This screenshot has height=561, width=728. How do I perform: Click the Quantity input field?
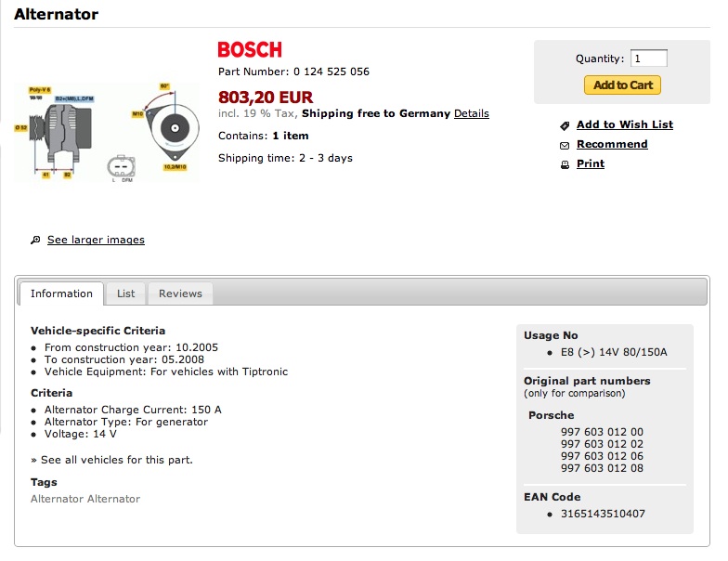648,59
